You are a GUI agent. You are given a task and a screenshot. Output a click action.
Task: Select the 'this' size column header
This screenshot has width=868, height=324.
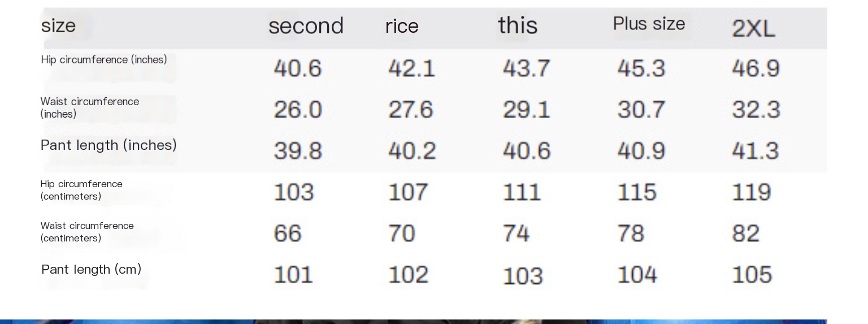(x=518, y=25)
